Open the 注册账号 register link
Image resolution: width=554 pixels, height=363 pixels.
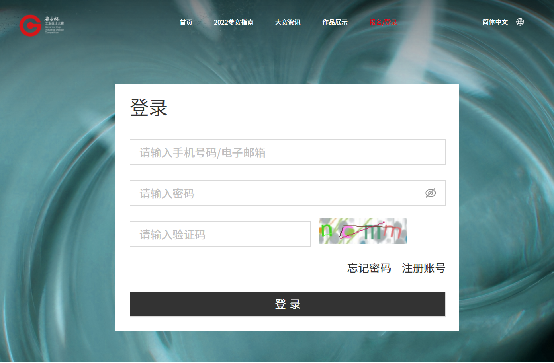point(423,268)
